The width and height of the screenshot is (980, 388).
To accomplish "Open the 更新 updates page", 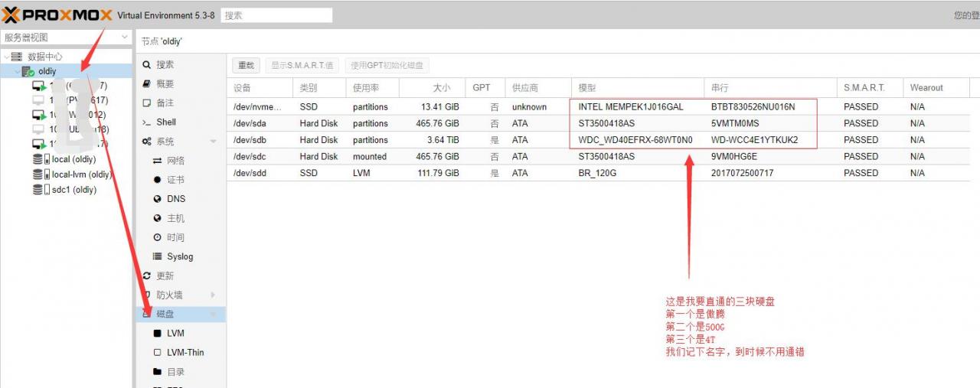I will click(x=165, y=276).
